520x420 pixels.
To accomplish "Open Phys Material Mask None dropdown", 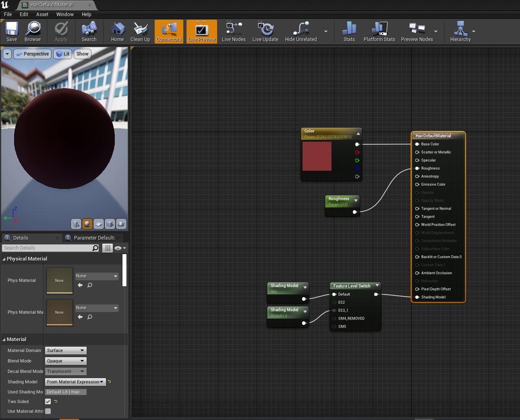I will pyautogui.click(x=97, y=308).
